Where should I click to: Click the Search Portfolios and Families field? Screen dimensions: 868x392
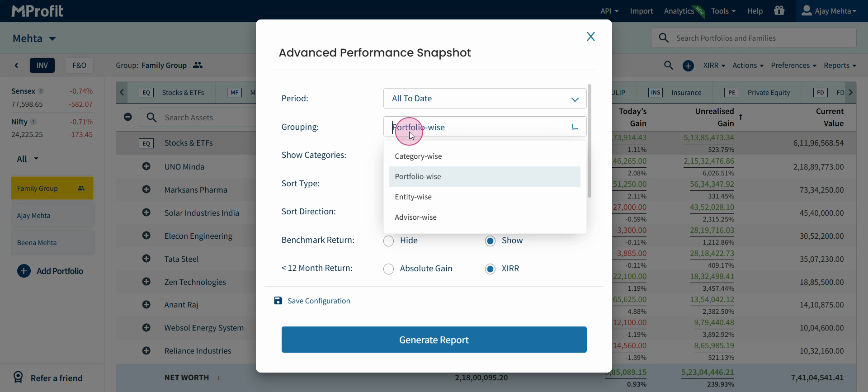tap(754, 38)
